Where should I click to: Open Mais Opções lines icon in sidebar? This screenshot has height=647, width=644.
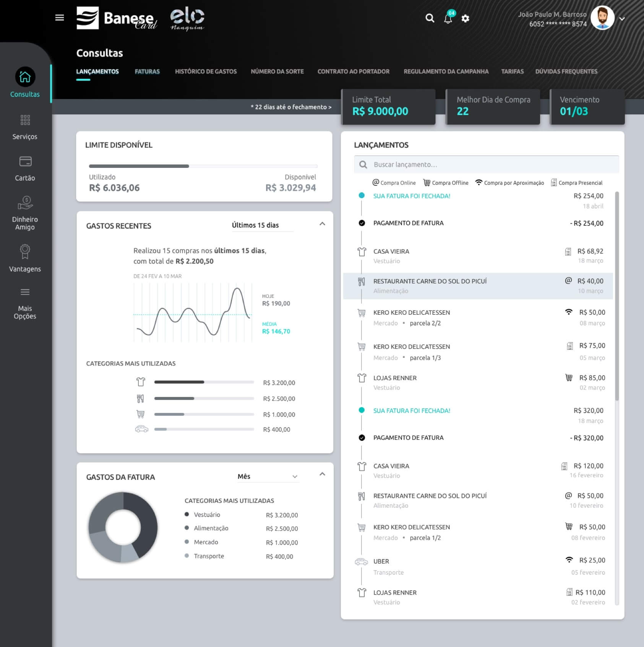pos(25,292)
